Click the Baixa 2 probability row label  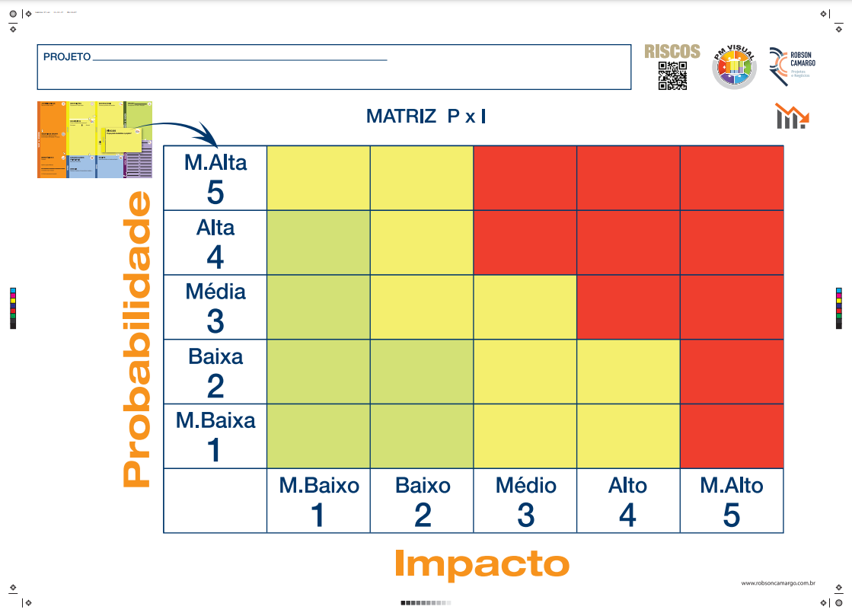[x=215, y=372]
